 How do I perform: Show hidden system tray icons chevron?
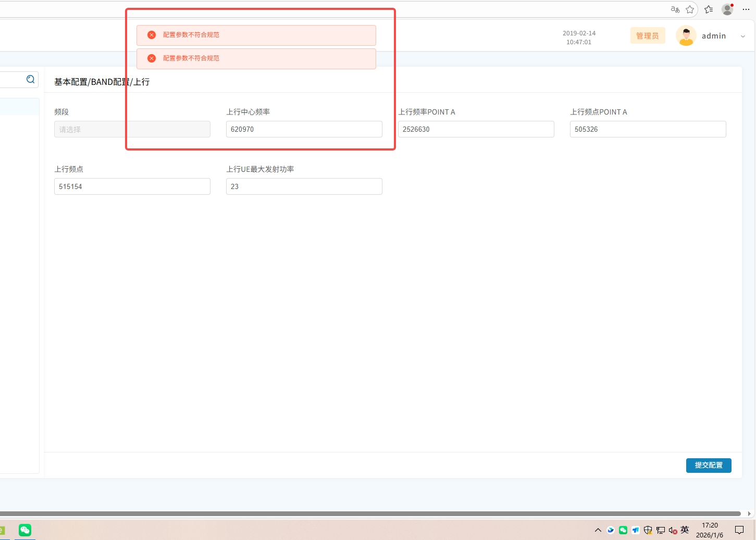598,530
